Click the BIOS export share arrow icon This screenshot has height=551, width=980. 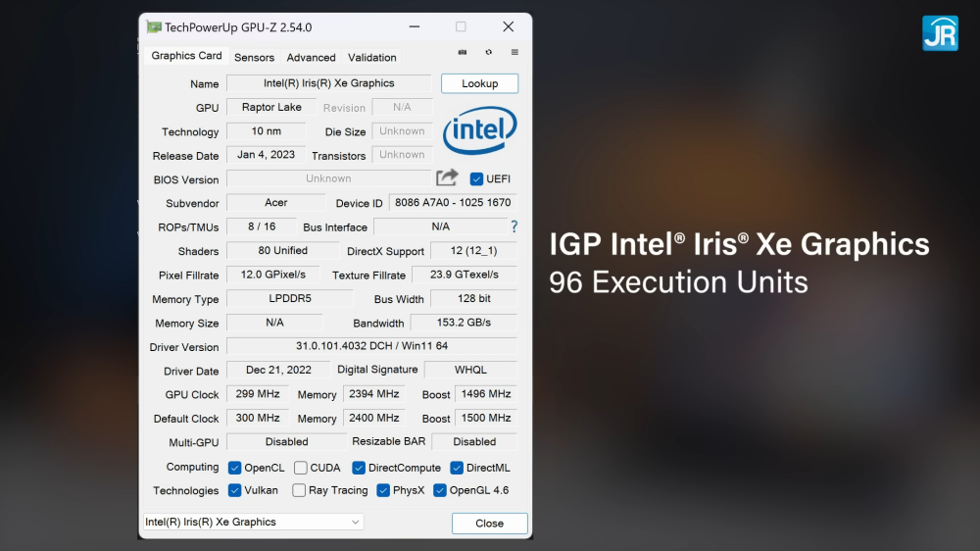(x=447, y=178)
